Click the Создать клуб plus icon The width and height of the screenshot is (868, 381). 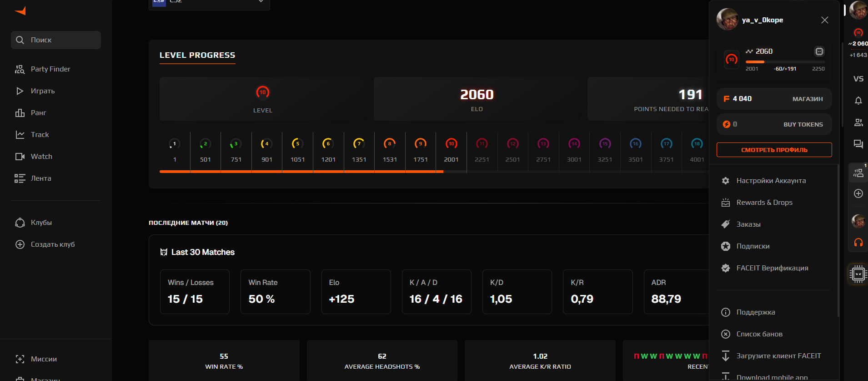click(20, 244)
